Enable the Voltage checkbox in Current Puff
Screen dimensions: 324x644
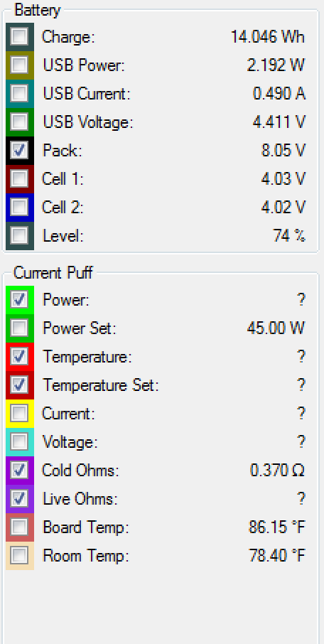[19, 441]
